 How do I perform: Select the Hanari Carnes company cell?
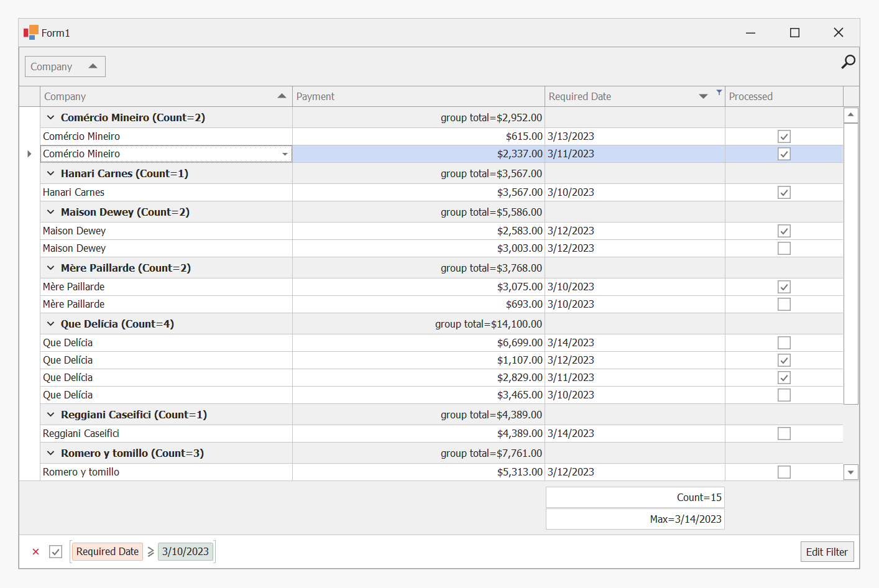166,192
